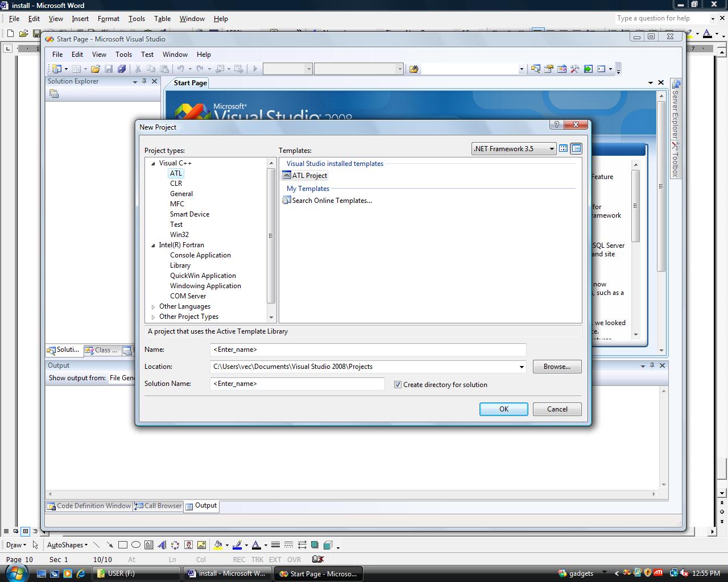Select the MFC project type
This screenshot has width=728, height=582.
(x=177, y=204)
